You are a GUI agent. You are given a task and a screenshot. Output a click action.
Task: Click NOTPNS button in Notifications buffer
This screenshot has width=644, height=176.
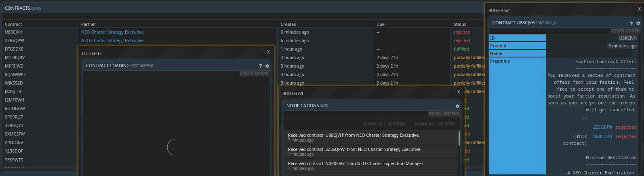[x=451, y=114]
